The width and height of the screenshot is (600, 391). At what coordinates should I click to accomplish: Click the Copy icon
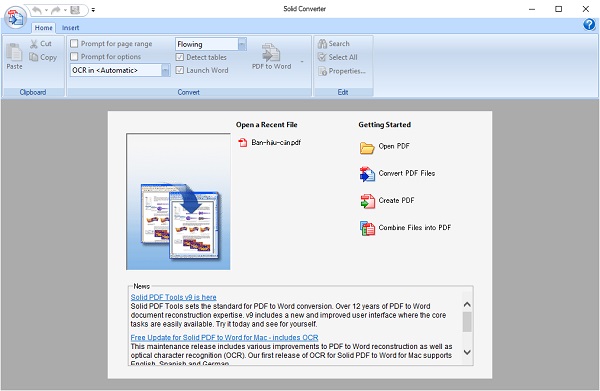34,57
